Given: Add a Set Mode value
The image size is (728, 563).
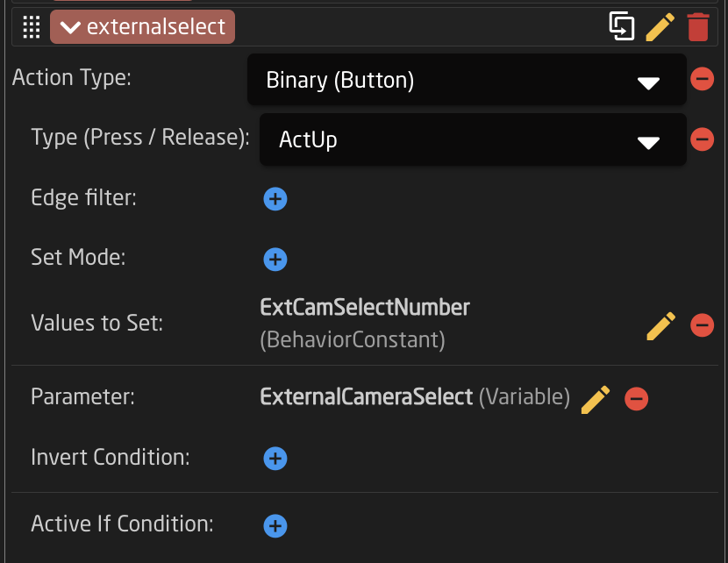Looking at the screenshot, I should pyautogui.click(x=275, y=259).
